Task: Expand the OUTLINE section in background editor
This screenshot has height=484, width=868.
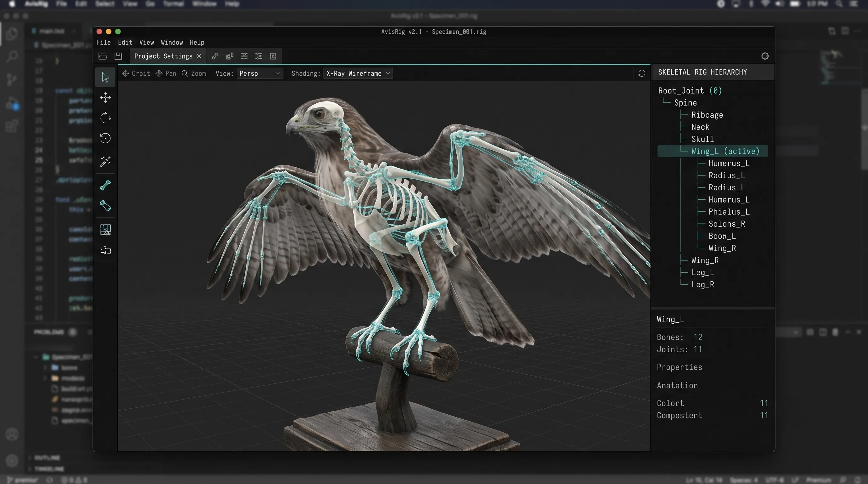Action: pyautogui.click(x=47, y=458)
